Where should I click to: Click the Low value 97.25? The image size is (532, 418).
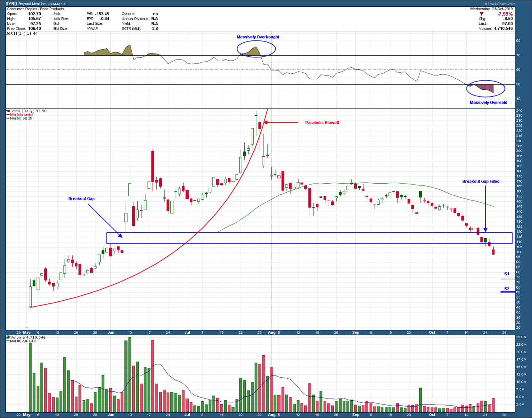point(35,24)
